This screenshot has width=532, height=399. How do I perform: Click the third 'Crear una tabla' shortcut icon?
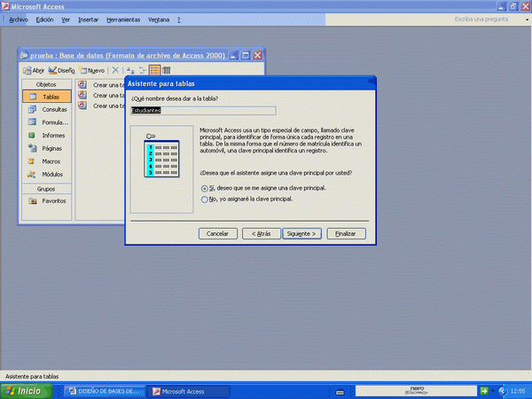pyautogui.click(x=82, y=106)
